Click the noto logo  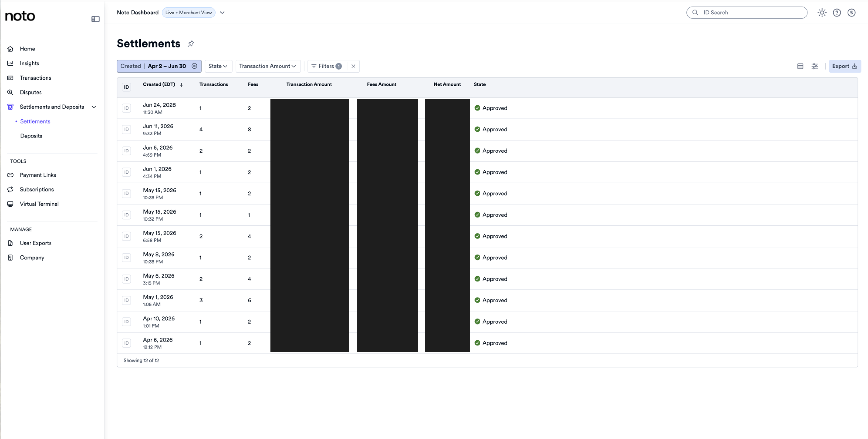coord(20,16)
